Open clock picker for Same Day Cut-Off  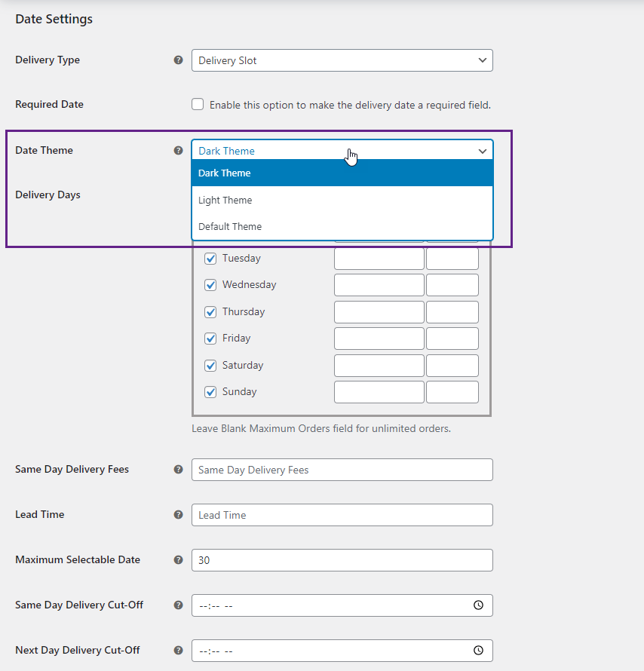(478, 605)
